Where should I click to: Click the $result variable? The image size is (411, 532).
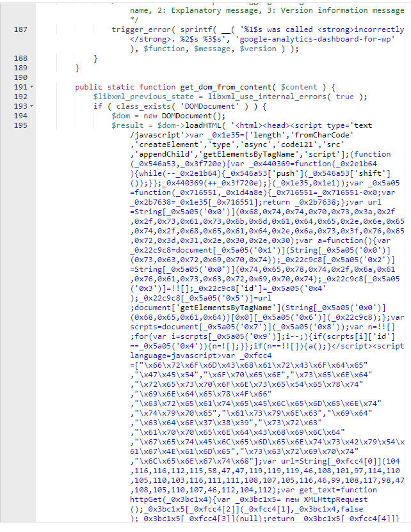(127, 125)
